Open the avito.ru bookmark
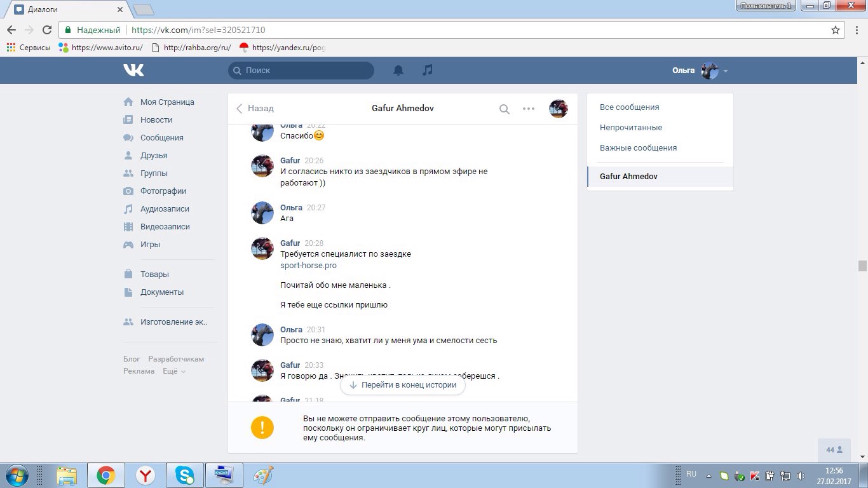868x488 pixels. pyautogui.click(x=100, y=48)
